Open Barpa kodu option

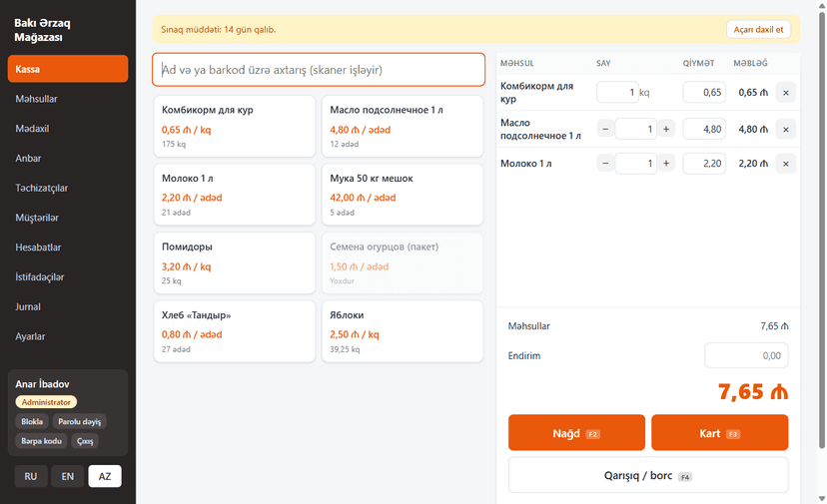[x=41, y=441]
